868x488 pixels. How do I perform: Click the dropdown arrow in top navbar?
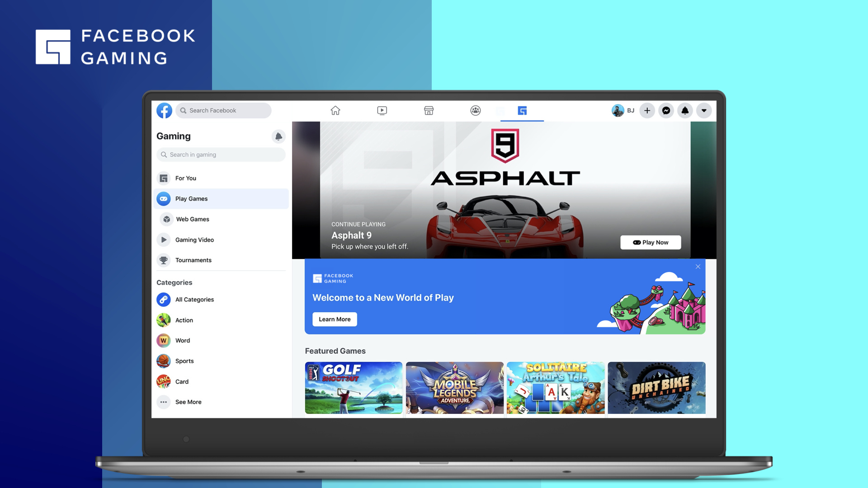pyautogui.click(x=704, y=110)
